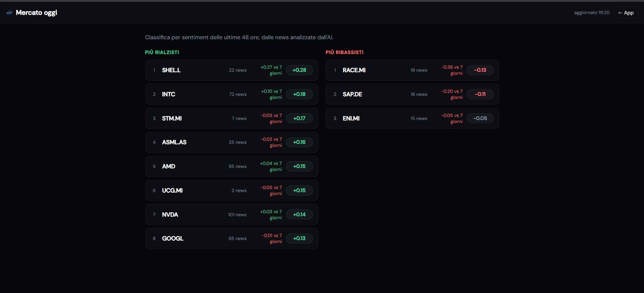The width and height of the screenshot is (644, 293).
Task: Open the RACE.MI bearish entry
Action: 412,70
